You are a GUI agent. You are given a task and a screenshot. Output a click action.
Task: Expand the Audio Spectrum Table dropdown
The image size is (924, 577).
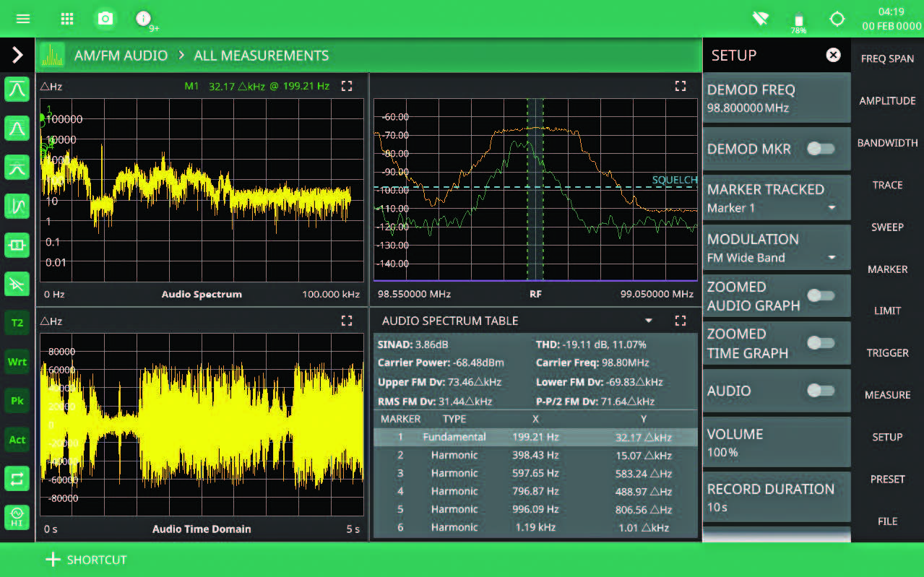[649, 321]
